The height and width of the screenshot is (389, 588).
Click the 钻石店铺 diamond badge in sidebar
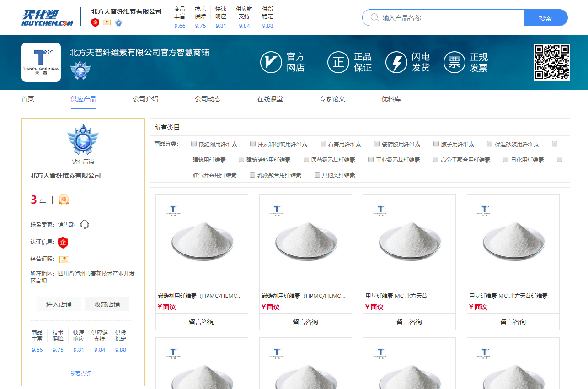point(83,139)
